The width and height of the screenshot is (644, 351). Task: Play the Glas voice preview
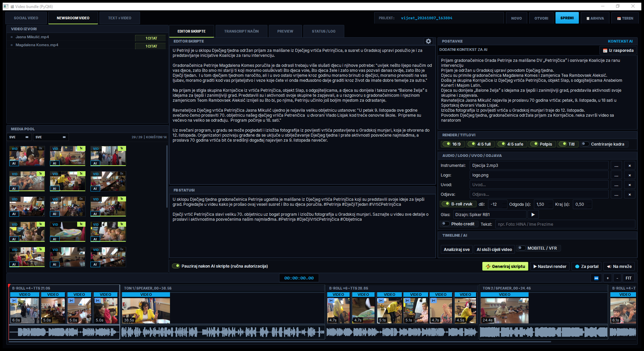coord(533,215)
